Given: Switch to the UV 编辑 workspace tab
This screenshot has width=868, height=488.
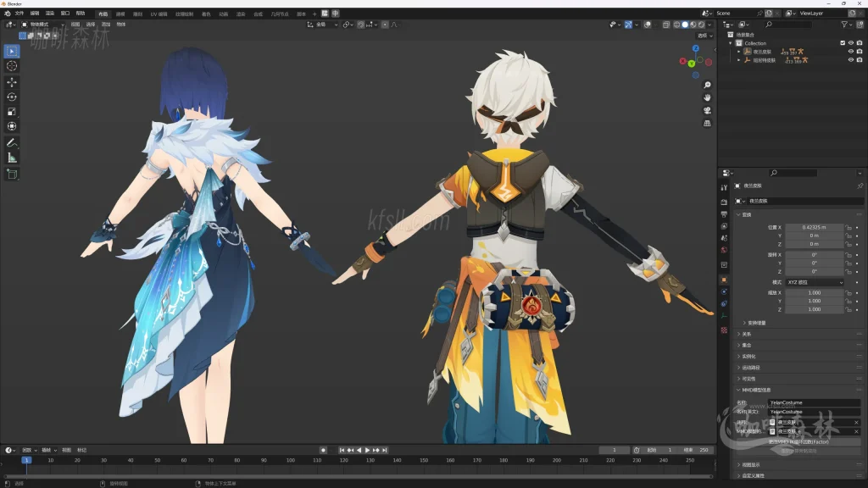Looking at the screenshot, I should point(159,14).
